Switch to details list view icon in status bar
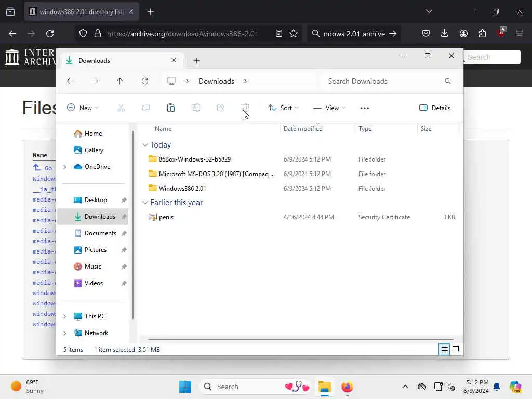 coord(444,349)
